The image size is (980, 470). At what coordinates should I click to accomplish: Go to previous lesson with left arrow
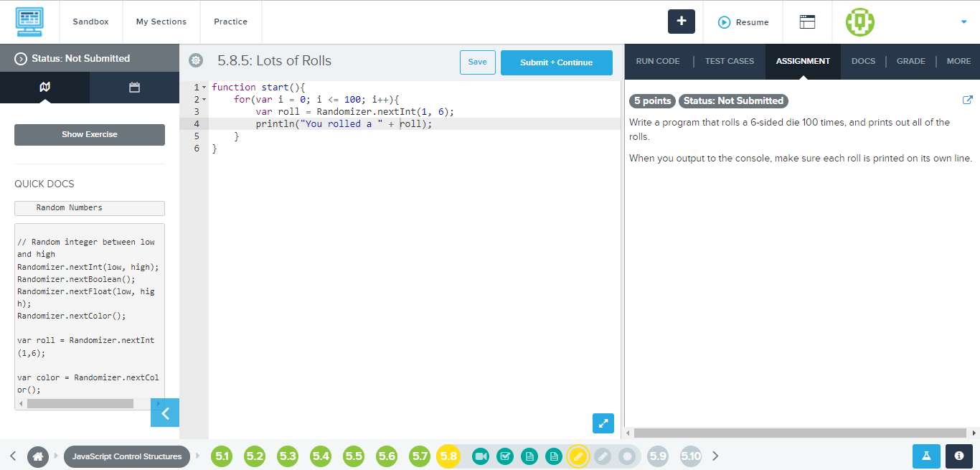pyautogui.click(x=13, y=456)
